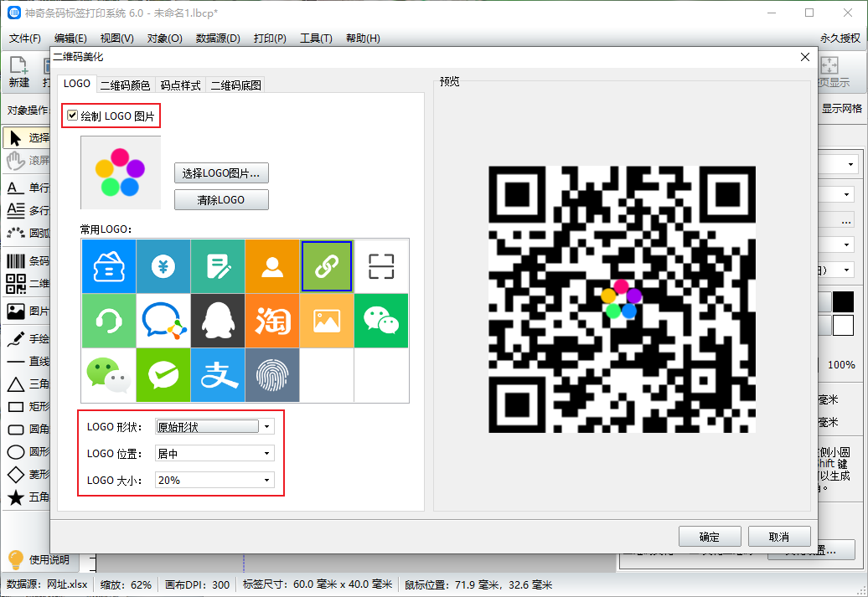Pick the note-with-pencil logo icon
This screenshot has width=868, height=597.
coord(218,266)
